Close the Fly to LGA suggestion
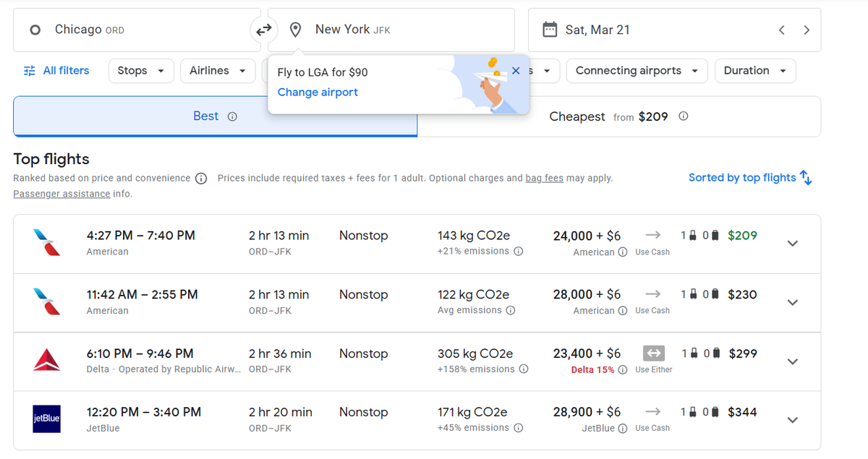Viewport: 868px width, 459px height. tap(516, 71)
